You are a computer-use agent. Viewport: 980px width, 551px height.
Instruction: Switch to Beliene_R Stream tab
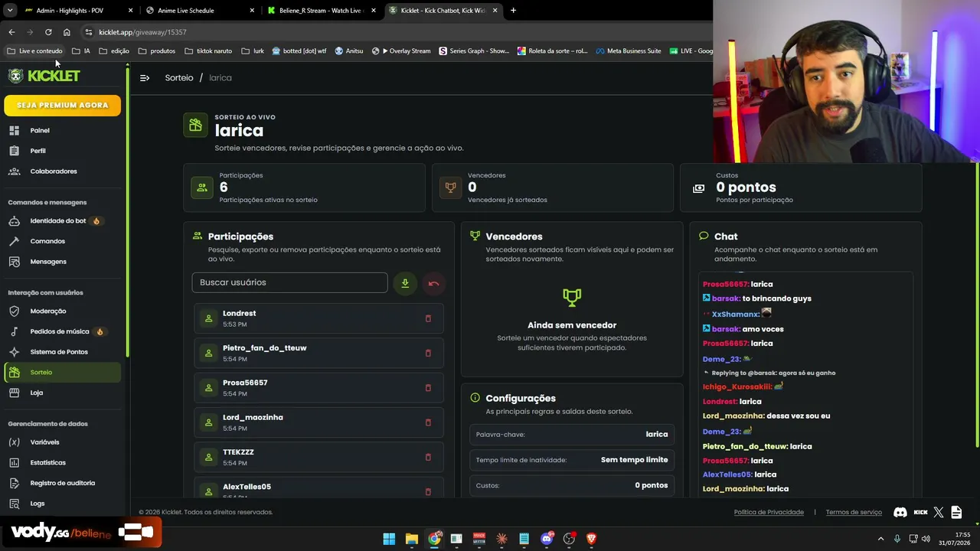320,11
